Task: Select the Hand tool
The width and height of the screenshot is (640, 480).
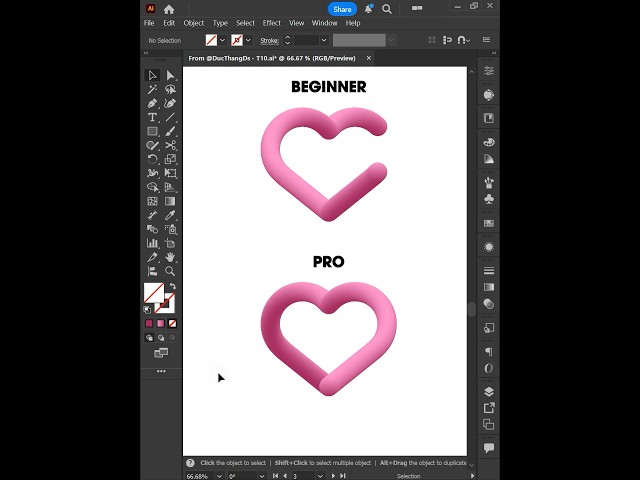Action: click(170, 257)
